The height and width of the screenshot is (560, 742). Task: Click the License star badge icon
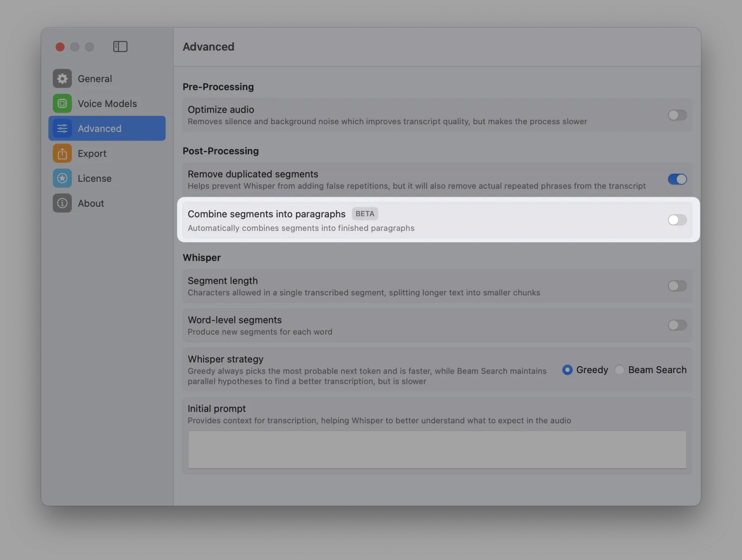[62, 178]
